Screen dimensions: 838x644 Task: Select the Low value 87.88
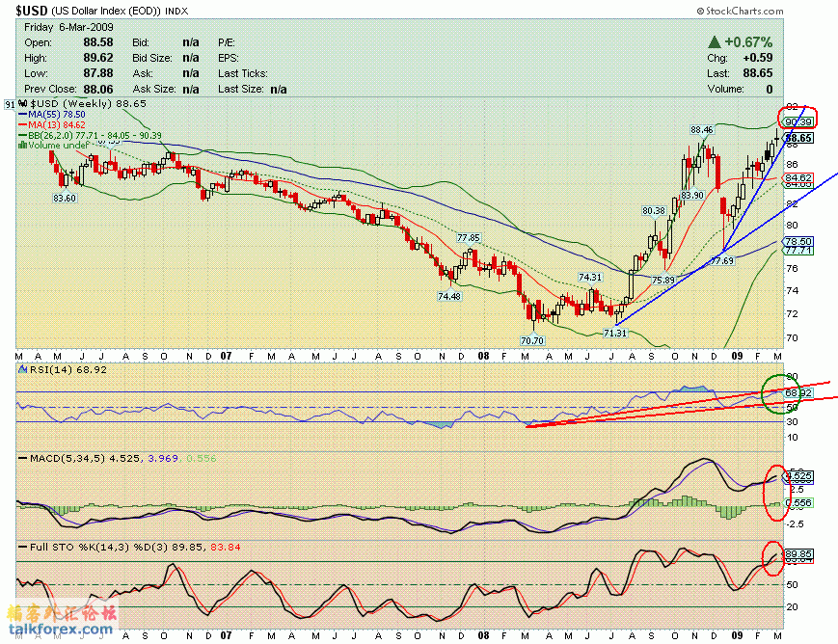[x=98, y=73]
